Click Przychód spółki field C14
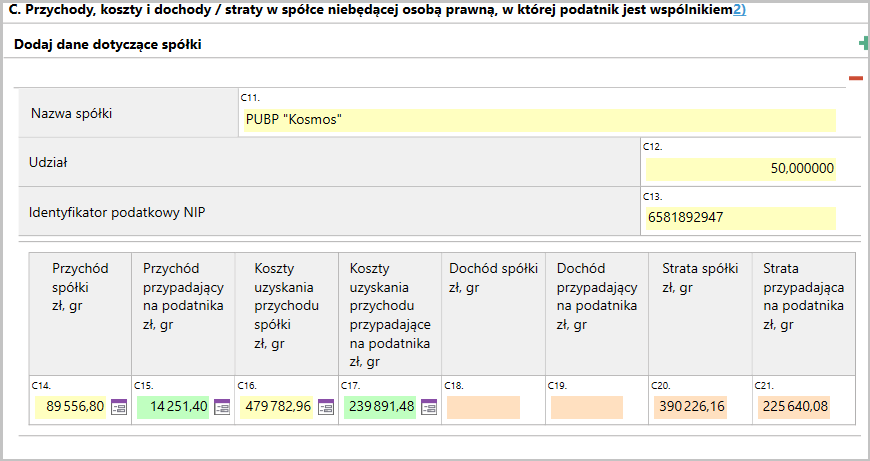 click(x=70, y=407)
